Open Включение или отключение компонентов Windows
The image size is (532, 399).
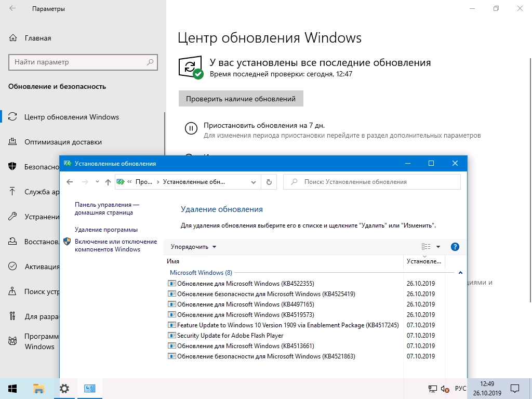point(116,245)
